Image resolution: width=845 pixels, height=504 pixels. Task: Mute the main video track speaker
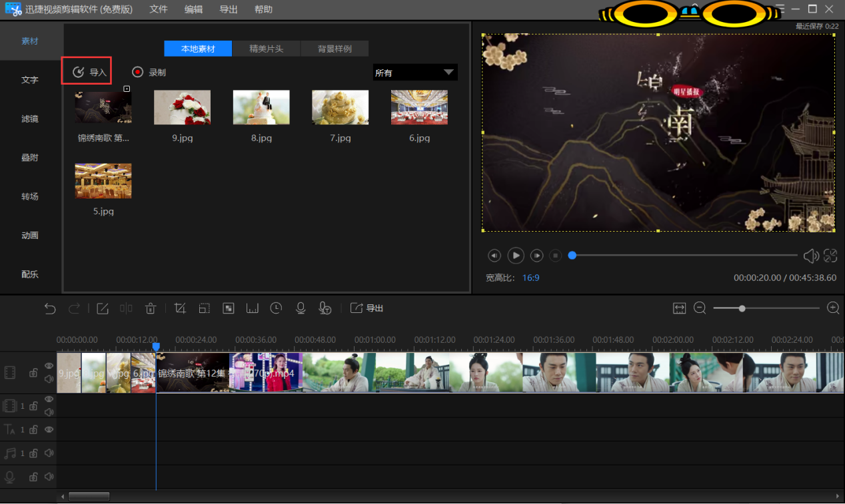click(x=49, y=379)
